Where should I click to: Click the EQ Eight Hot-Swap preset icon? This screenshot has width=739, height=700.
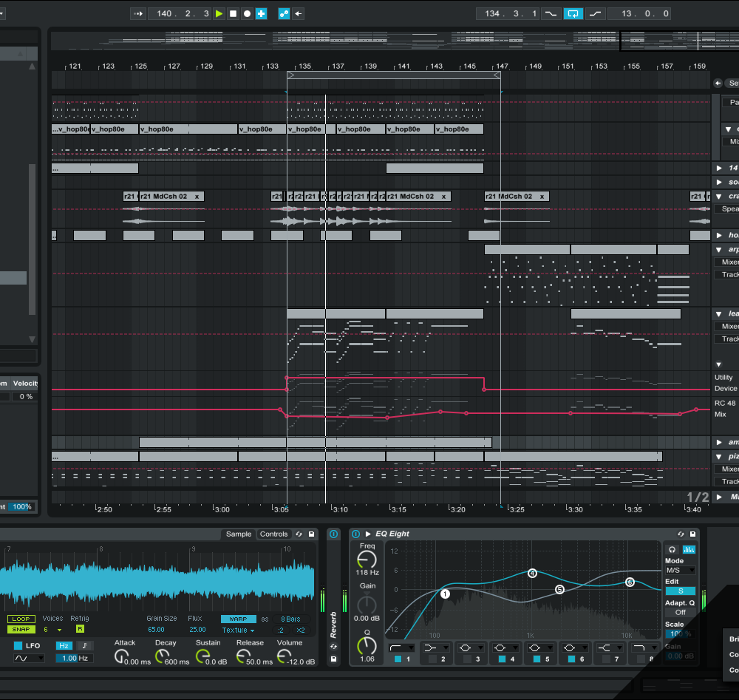(x=681, y=534)
